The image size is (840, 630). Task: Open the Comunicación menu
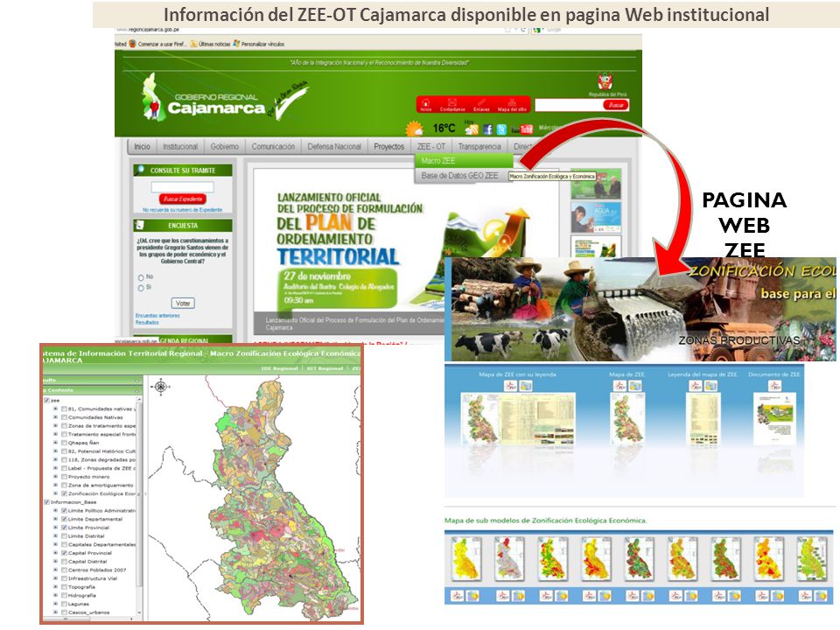coord(273,146)
